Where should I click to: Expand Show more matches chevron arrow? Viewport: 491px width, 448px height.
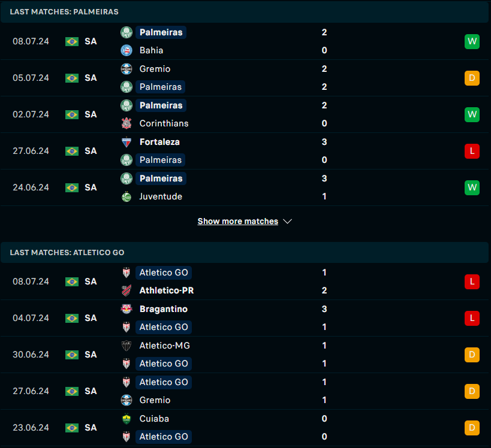pos(287,222)
